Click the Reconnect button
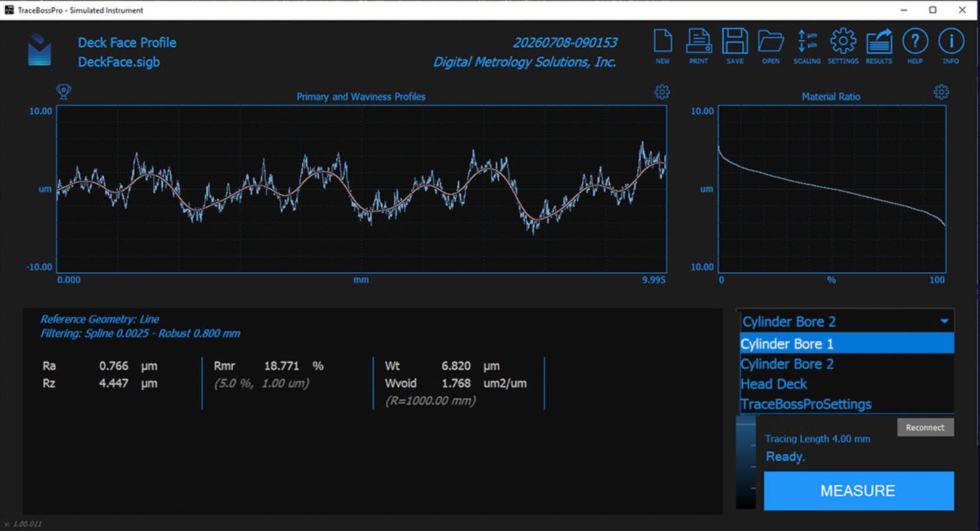The height and width of the screenshot is (531, 980). pyautogui.click(x=925, y=427)
